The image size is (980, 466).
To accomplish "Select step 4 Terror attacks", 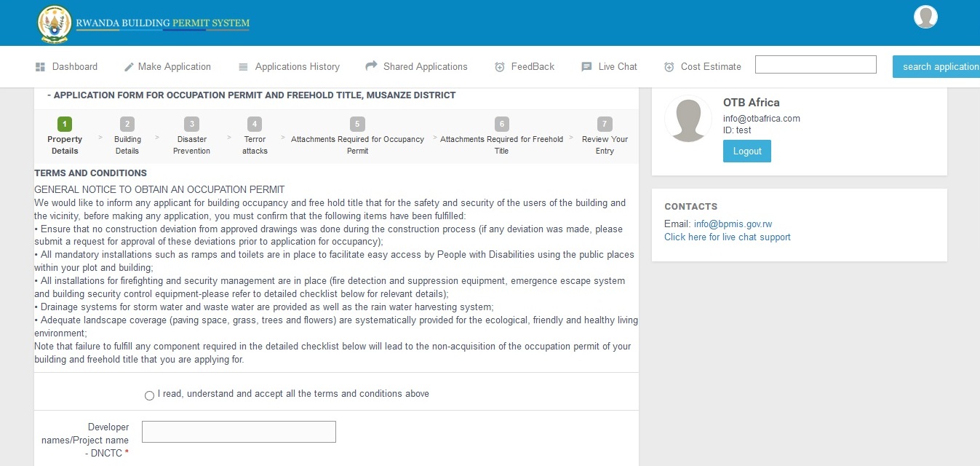I will 255,136.
